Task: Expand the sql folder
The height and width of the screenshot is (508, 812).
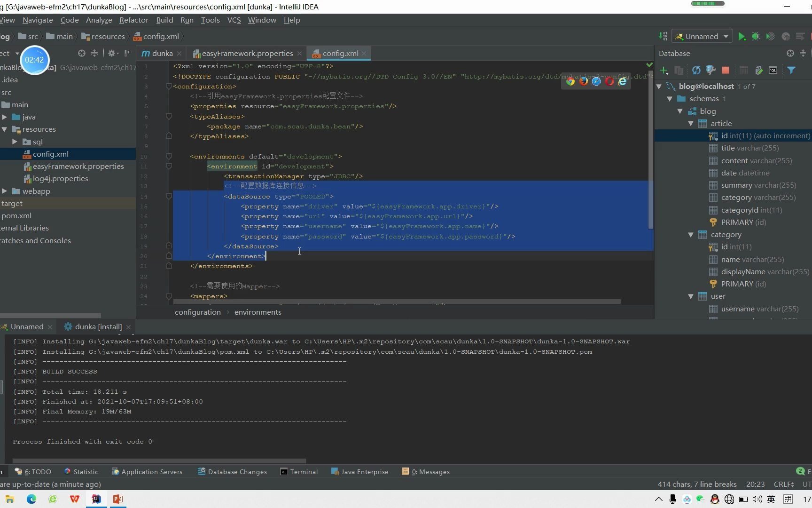Action: tap(15, 142)
